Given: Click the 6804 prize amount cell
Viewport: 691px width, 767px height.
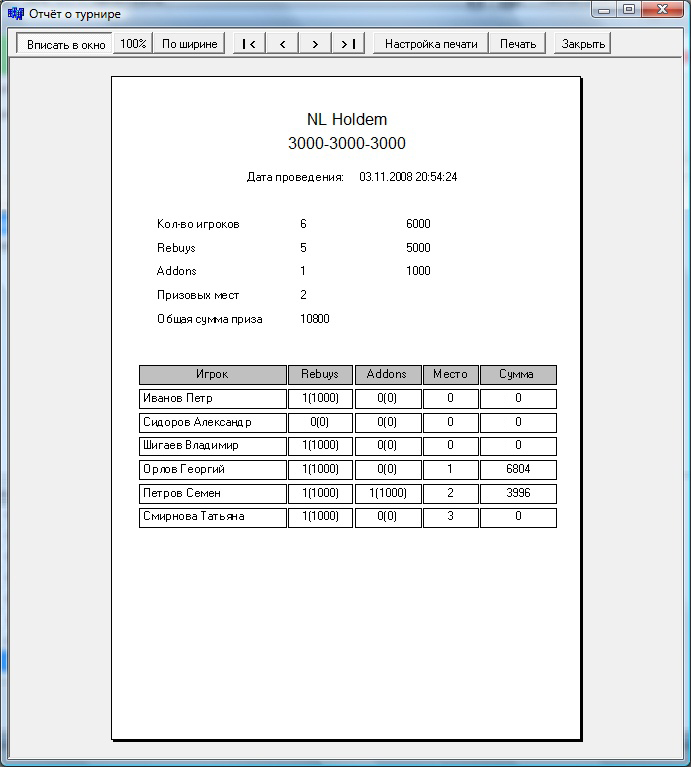Looking at the screenshot, I should click(x=518, y=469).
